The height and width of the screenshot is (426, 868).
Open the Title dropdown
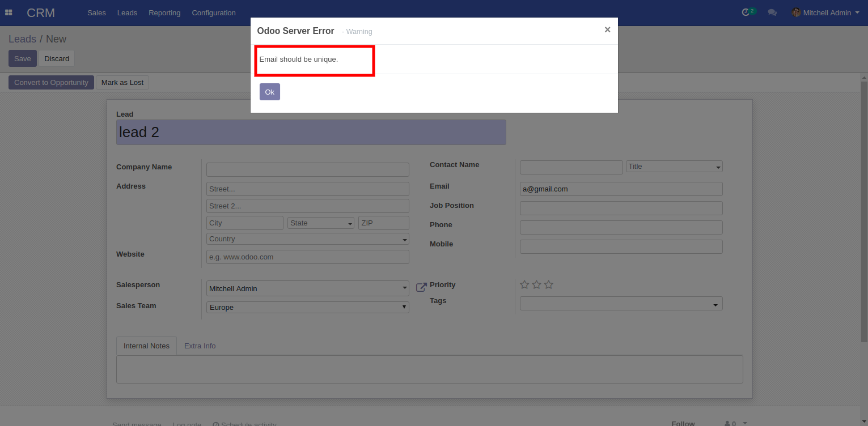coord(674,167)
